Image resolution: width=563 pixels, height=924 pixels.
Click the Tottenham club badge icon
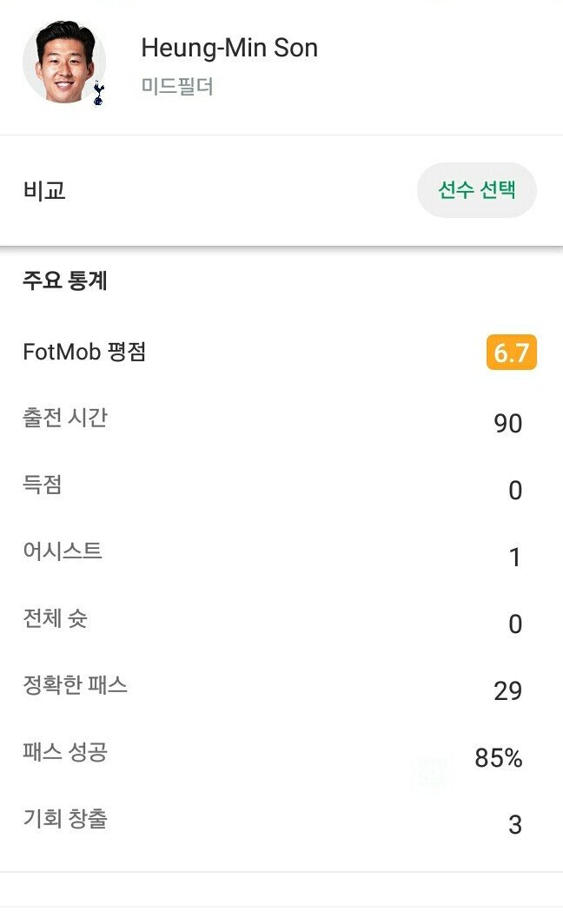click(98, 94)
